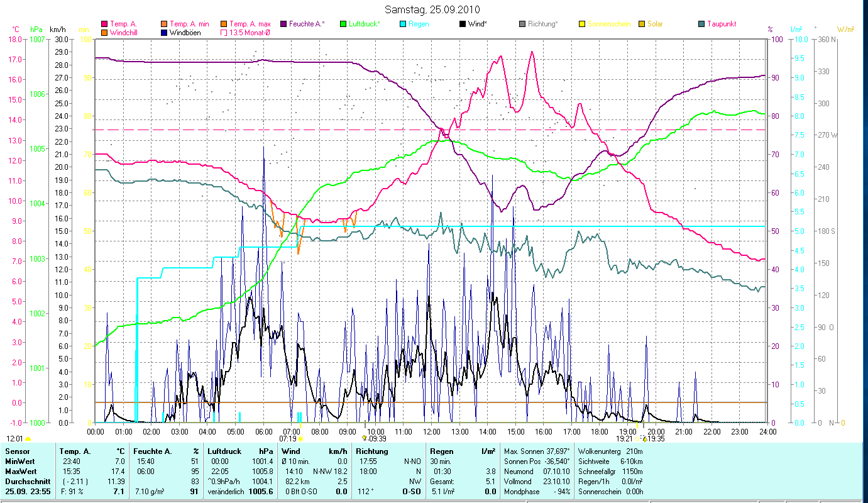868x503 pixels.
Task: Click the sun icon beside 12:01
Action: 28,438
